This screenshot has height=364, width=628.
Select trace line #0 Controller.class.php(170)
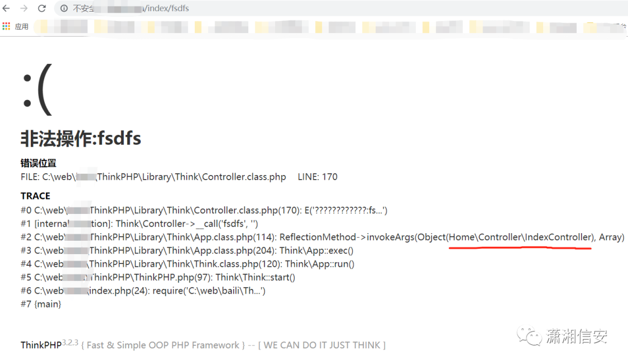click(x=204, y=210)
